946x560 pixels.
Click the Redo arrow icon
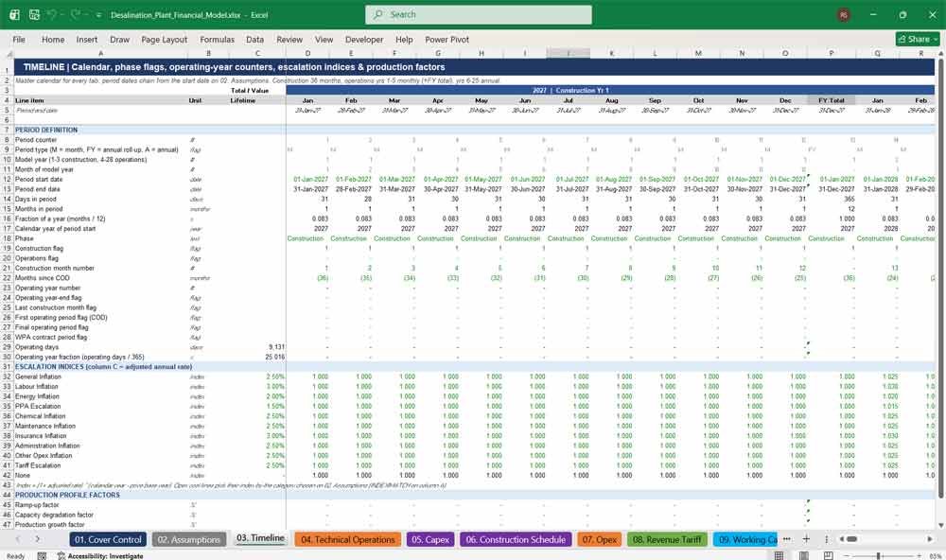click(76, 14)
